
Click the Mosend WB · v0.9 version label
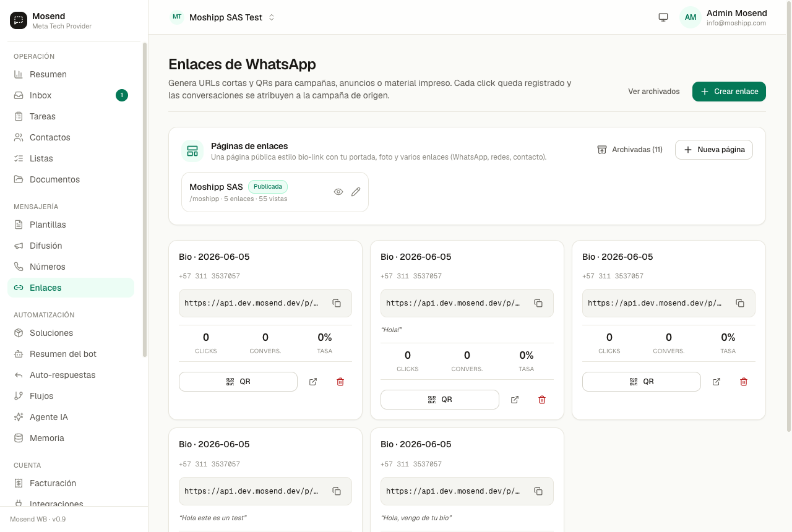coord(38,519)
